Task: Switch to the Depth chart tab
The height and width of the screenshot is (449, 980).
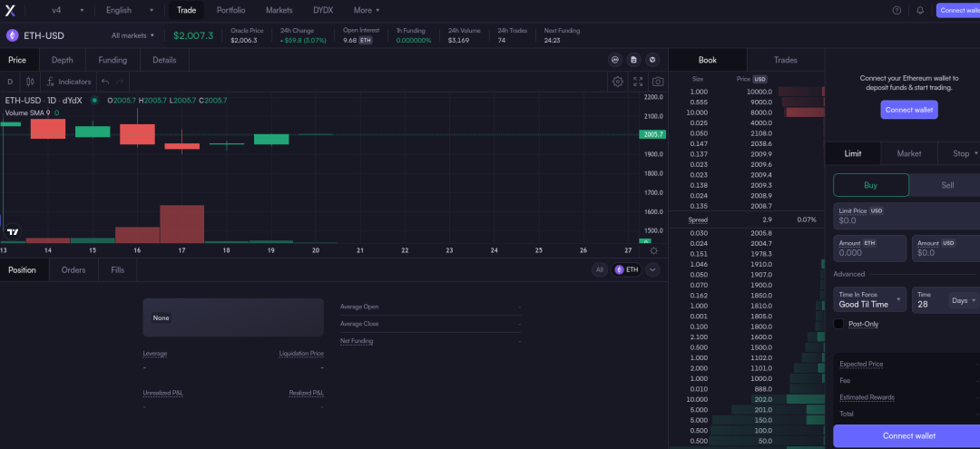Action: tap(63, 60)
